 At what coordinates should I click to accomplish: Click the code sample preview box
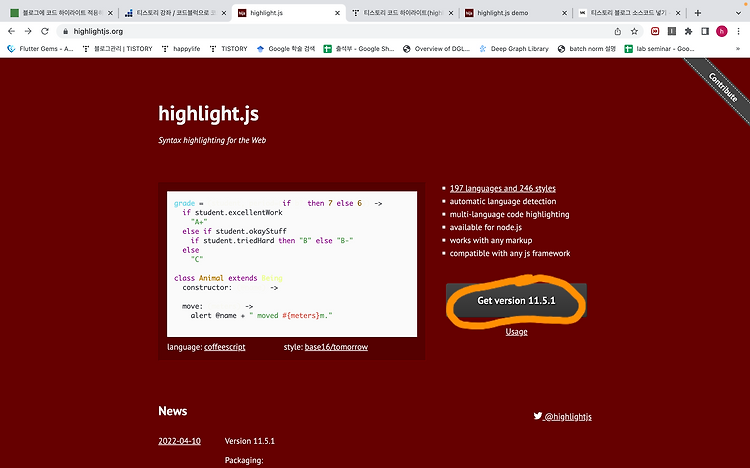(x=292, y=264)
